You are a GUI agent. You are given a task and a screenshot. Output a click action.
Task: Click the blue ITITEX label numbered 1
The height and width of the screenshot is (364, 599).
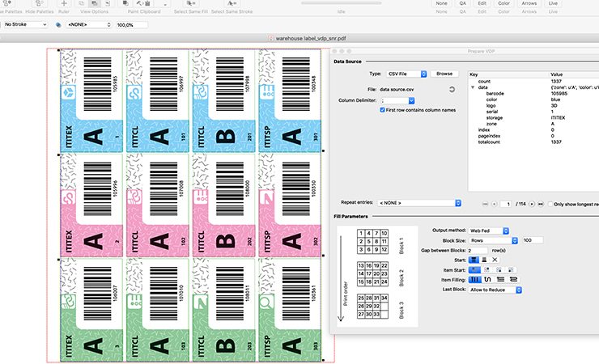pyautogui.click(x=91, y=101)
